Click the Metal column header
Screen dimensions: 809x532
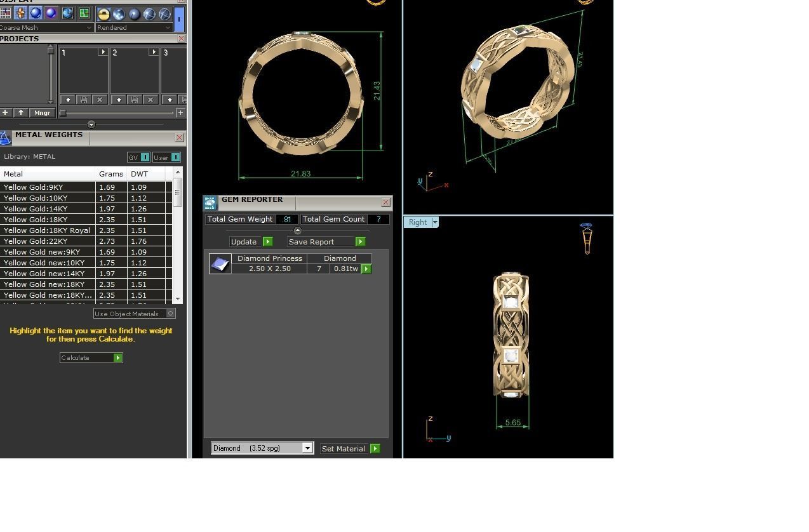pyautogui.click(x=48, y=174)
